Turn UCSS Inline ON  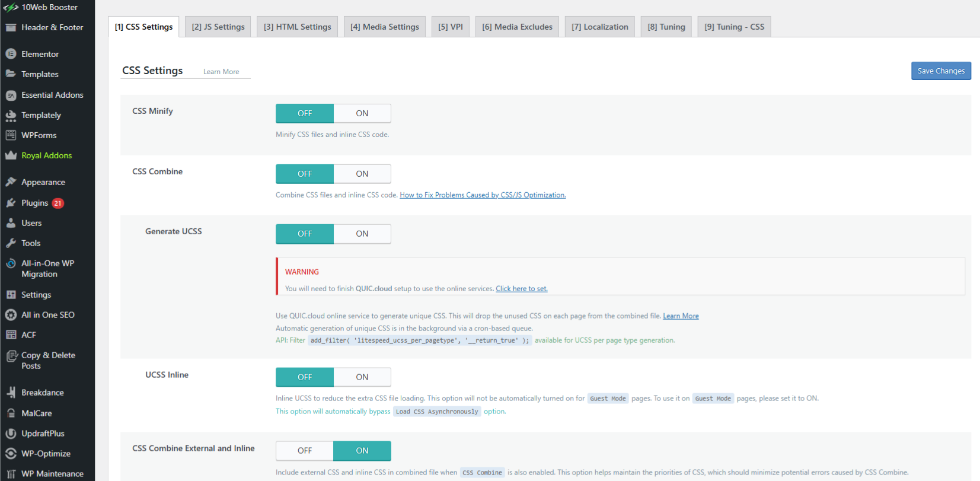pyautogui.click(x=362, y=377)
